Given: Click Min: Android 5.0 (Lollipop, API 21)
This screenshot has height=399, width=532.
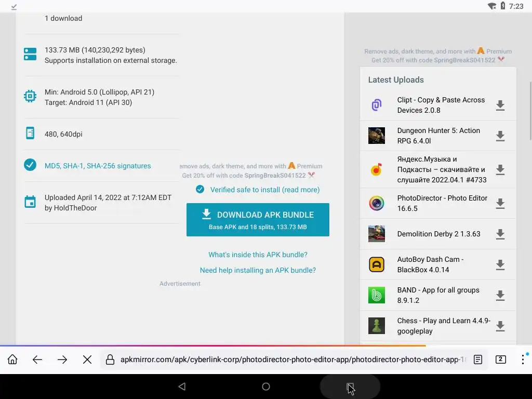Looking at the screenshot, I should 99,92.
